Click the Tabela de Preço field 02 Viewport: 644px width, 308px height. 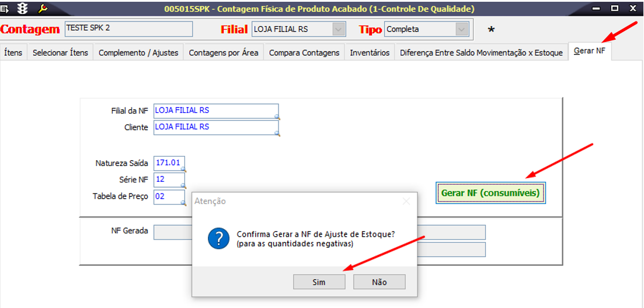(x=169, y=197)
